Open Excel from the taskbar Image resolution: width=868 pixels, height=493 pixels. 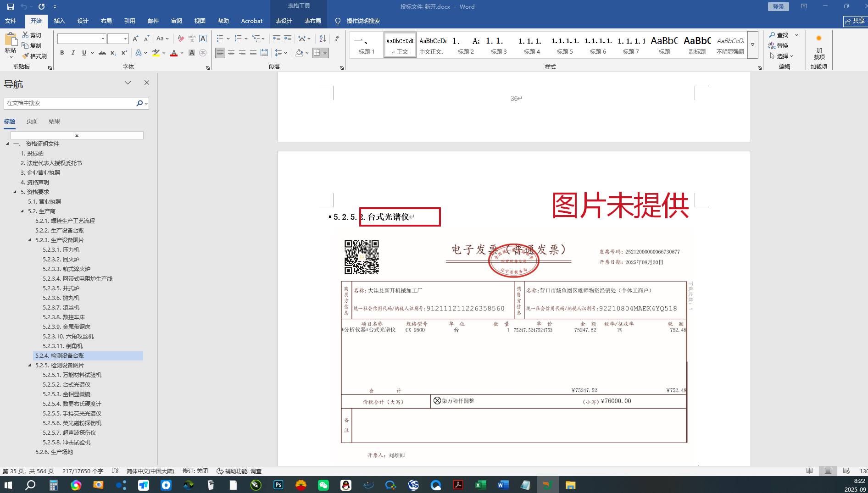481,485
